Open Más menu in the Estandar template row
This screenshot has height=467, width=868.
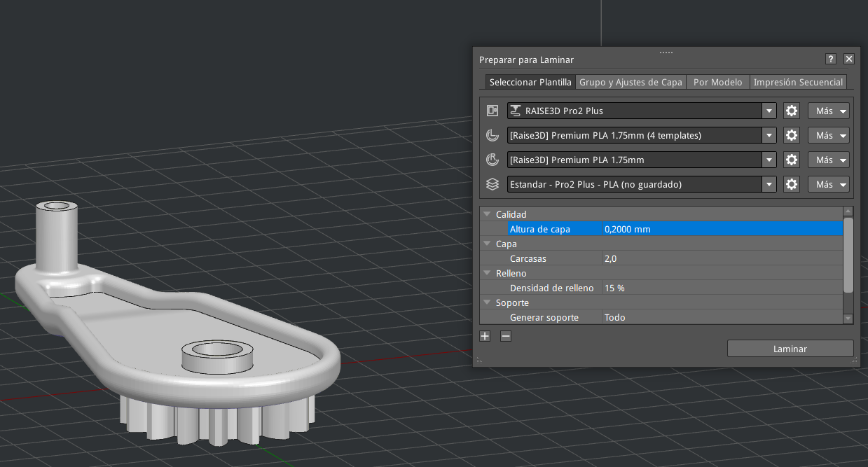[x=829, y=184]
